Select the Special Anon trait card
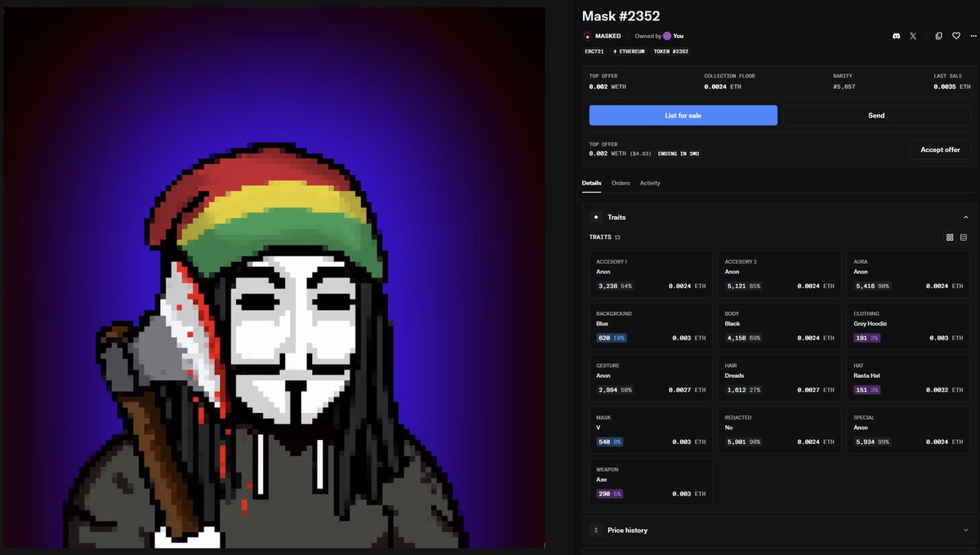This screenshot has height=555, width=980. tap(908, 430)
